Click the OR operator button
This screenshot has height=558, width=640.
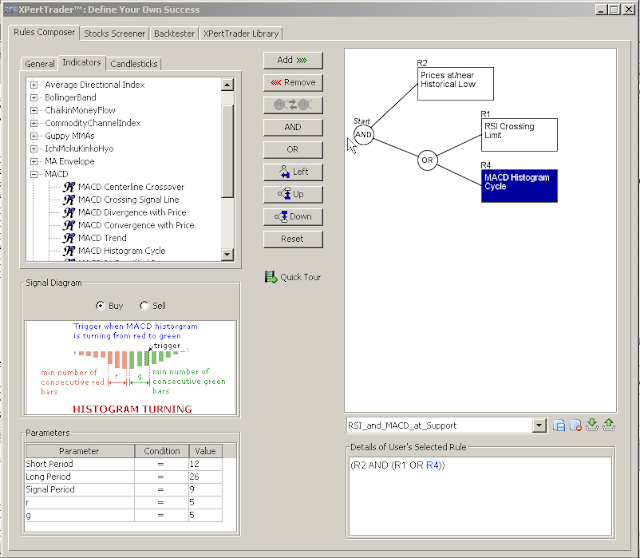click(x=293, y=149)
